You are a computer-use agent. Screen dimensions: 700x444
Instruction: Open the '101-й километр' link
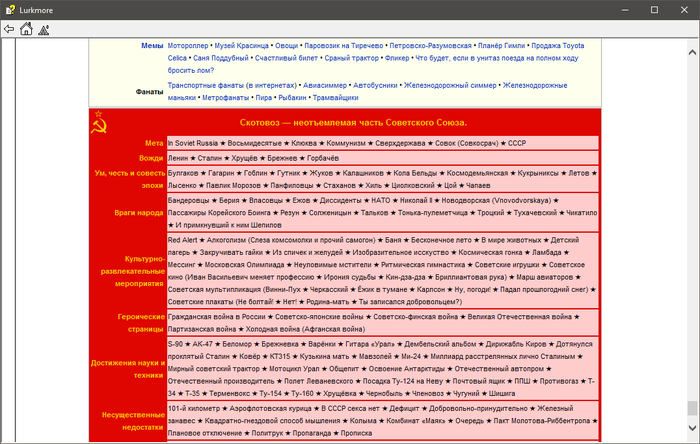point(192,408)
